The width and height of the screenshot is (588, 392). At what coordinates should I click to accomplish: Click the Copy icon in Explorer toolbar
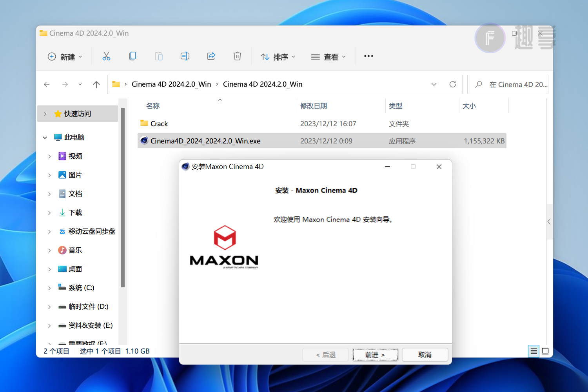132,56
